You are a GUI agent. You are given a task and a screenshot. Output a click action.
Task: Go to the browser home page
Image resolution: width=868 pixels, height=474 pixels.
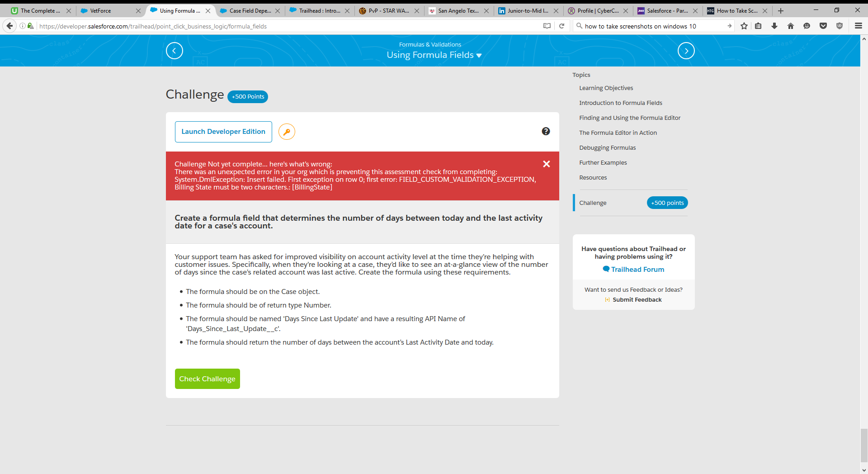791,26
